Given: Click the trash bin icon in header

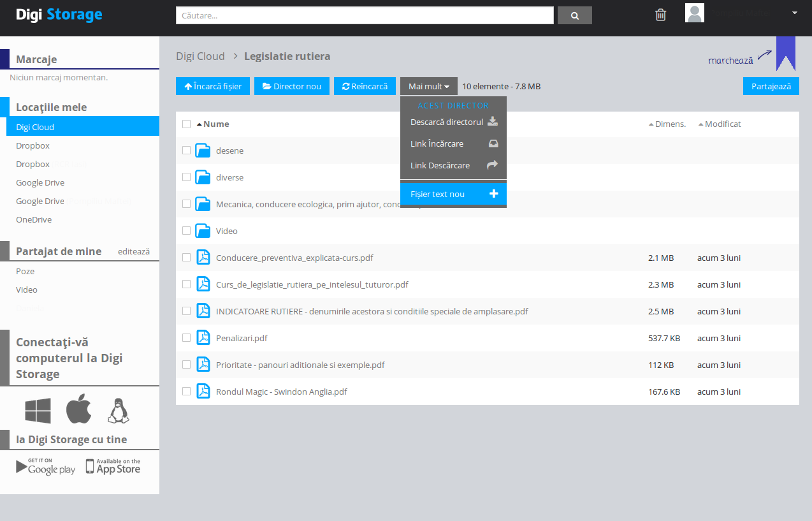Looking at the screenshot, I should point(661,15).
